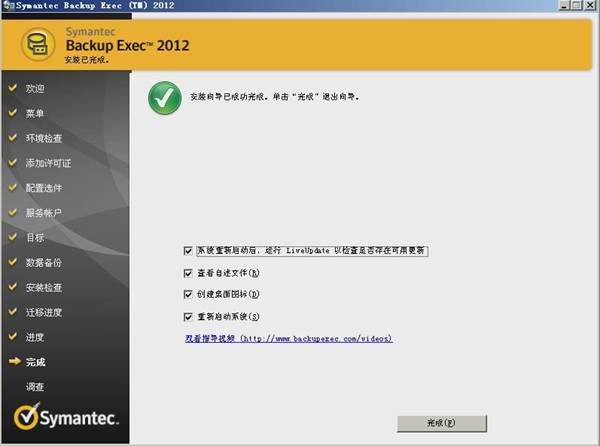Toggle the 查看自述文件 checkbox

(188, 273)
